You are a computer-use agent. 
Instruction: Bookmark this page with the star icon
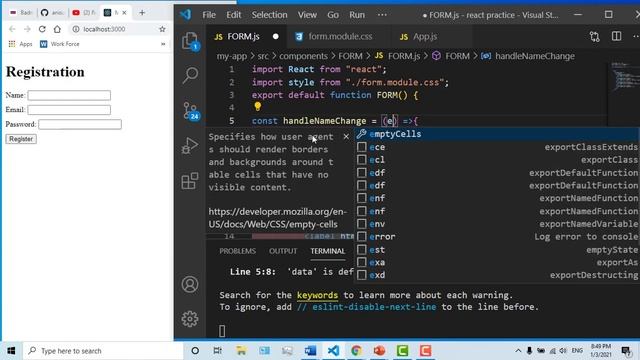point(162,29)
